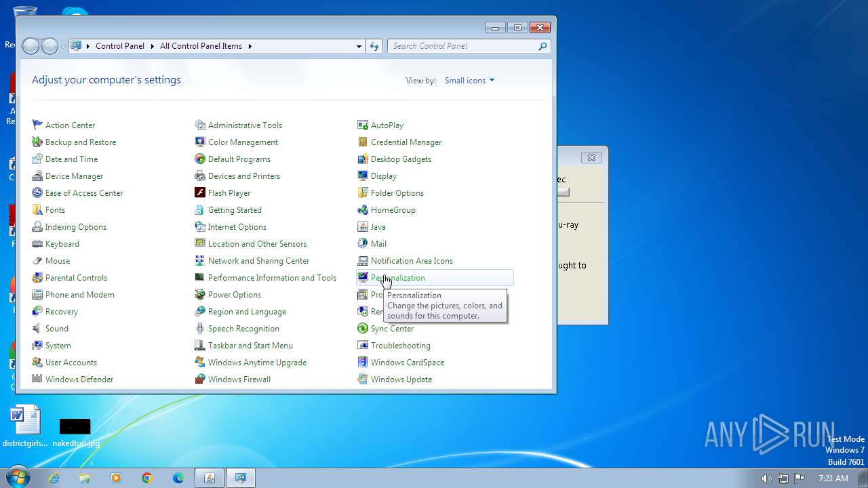Open Sound speaker icon

(37, 328)
